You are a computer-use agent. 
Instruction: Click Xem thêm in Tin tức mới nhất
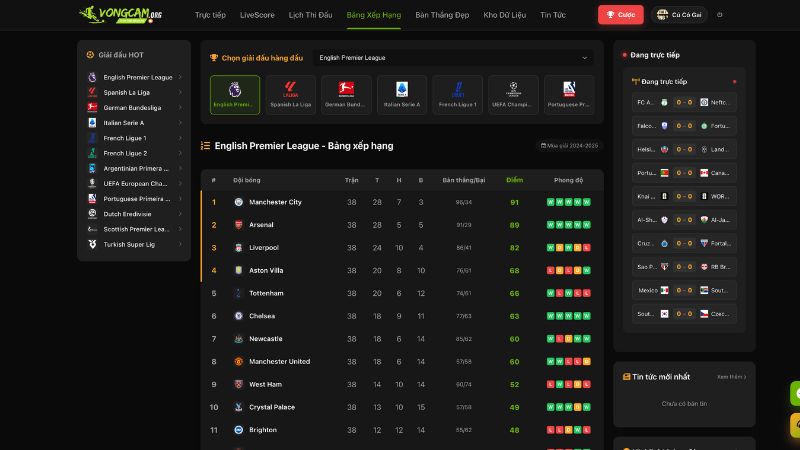[731, 377]
